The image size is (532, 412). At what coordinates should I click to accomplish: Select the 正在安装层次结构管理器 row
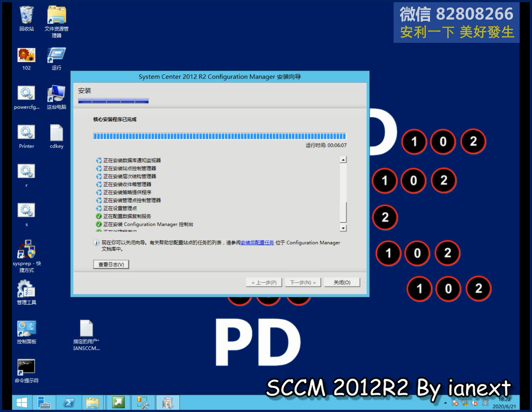pos(126,176)
